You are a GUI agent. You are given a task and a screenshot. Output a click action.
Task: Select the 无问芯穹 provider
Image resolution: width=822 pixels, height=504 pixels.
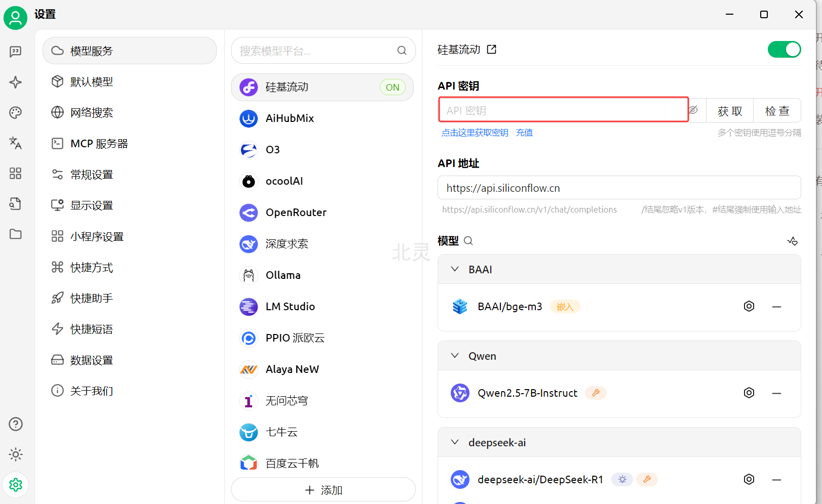point(323,401)
